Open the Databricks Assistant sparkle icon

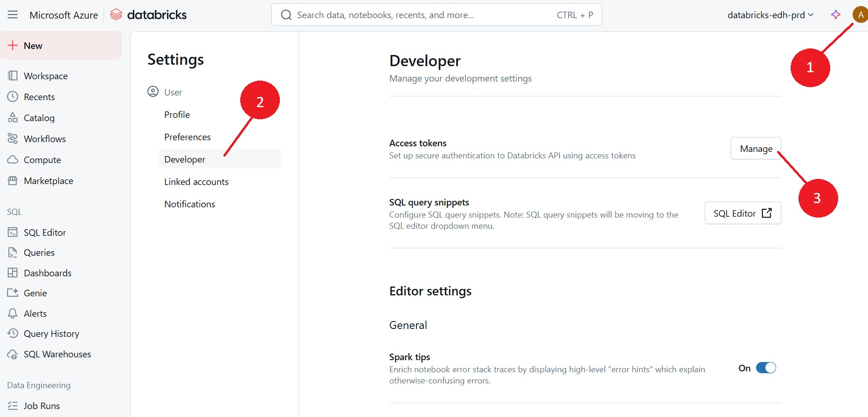pos(836,15)
